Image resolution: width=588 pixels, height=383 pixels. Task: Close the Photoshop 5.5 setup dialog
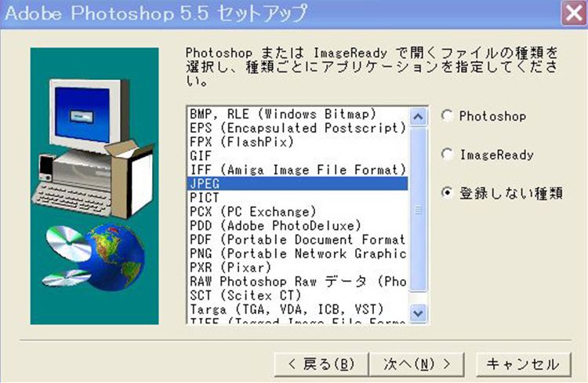coord(574,13)
